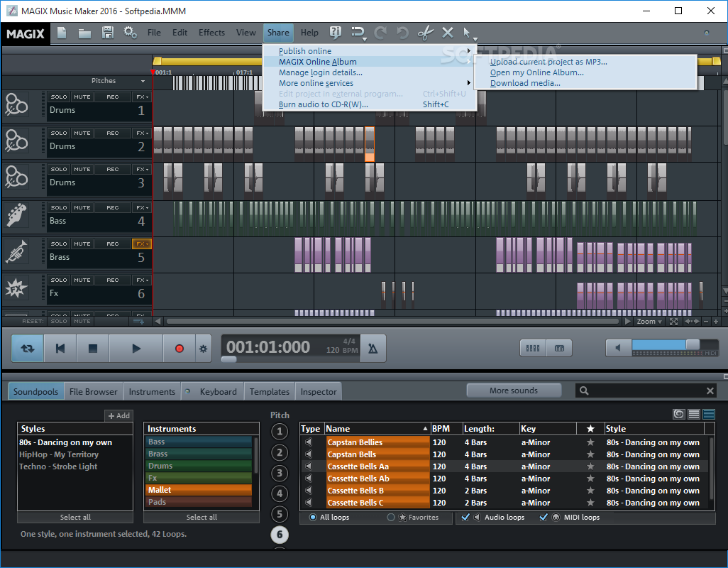Select pitch 3 button

click(x=280, y=474)
